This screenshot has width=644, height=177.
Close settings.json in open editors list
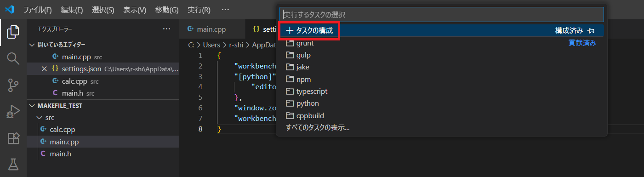point(44,69)
